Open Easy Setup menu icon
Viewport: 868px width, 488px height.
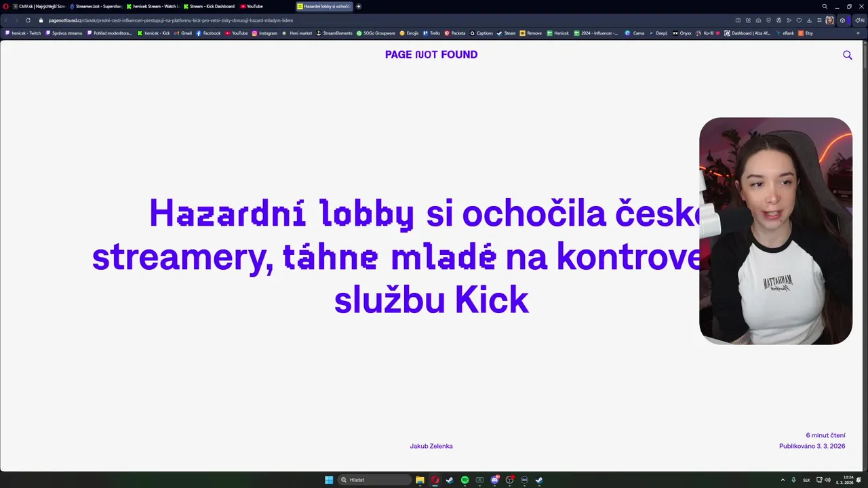(819, 20)
